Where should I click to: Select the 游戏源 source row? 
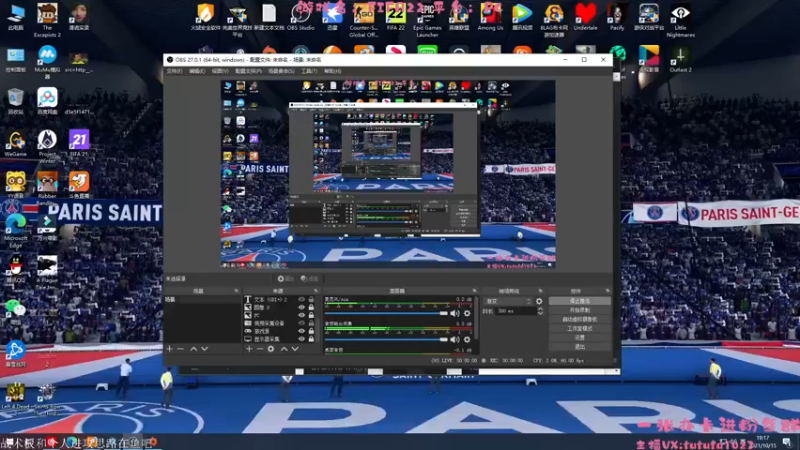[279, 331]
